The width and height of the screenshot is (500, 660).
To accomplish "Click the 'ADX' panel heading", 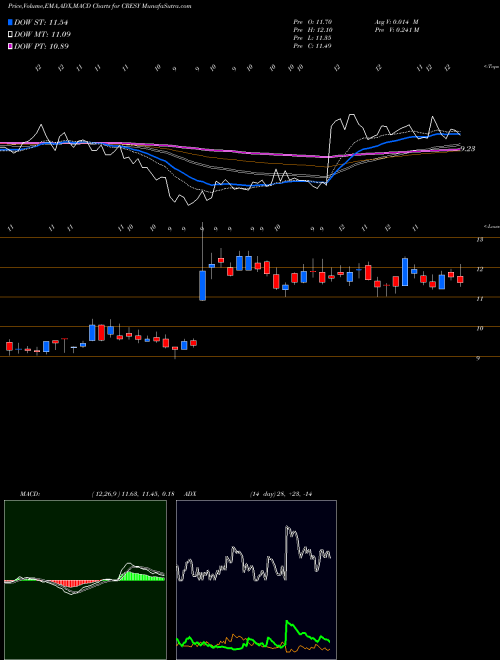I will [x=191, y=494].
